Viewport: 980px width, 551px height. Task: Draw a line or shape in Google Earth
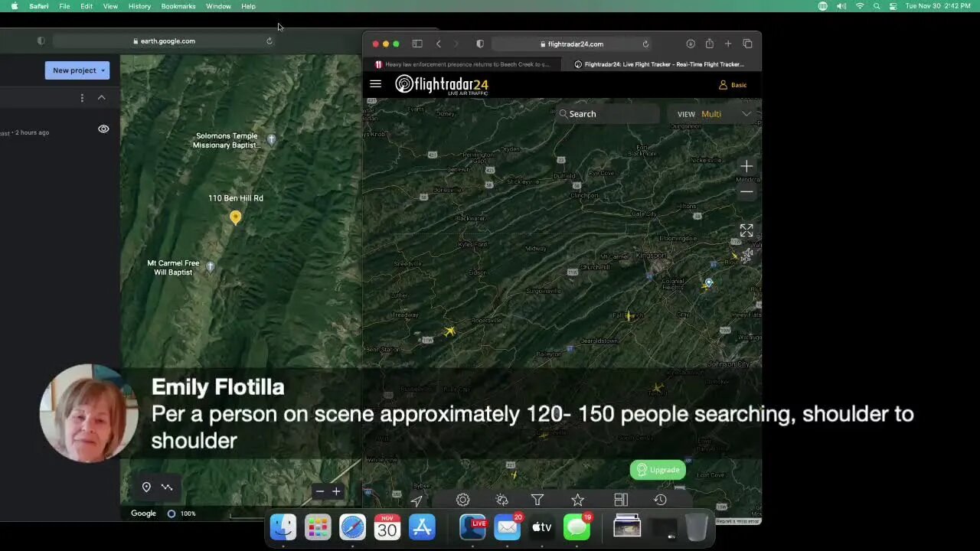tap(167, 487)
